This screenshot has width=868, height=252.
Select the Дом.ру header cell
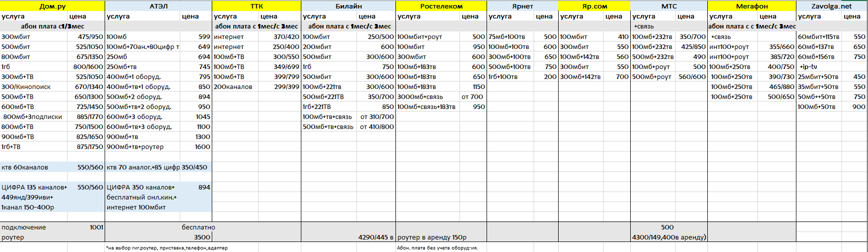[x=53, y=6]
